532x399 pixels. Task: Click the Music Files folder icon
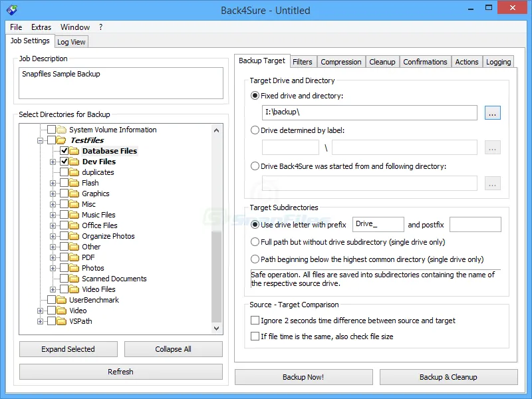[x=74, y=215]
